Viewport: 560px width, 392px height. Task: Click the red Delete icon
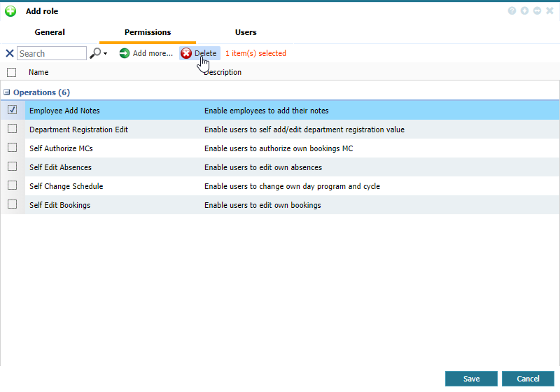(x=186, y=53)
